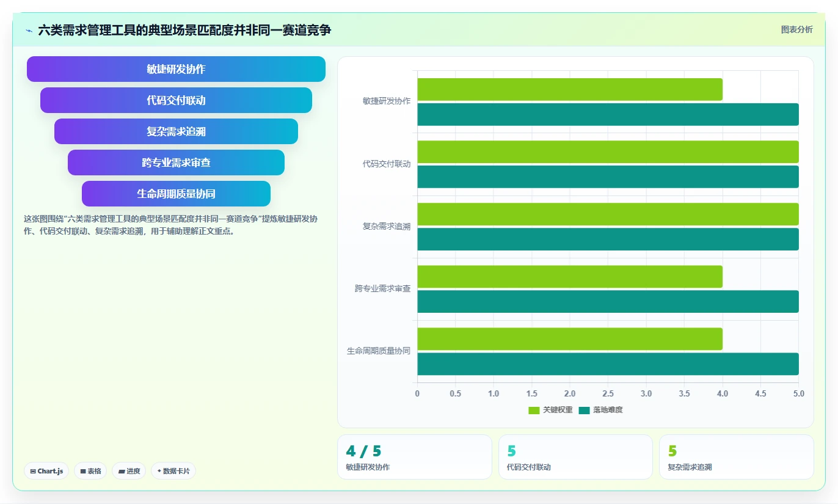Select the 代码交付联动 funnel stage
The height and width of the screenshot is (504, 838).
click(176, 100)
